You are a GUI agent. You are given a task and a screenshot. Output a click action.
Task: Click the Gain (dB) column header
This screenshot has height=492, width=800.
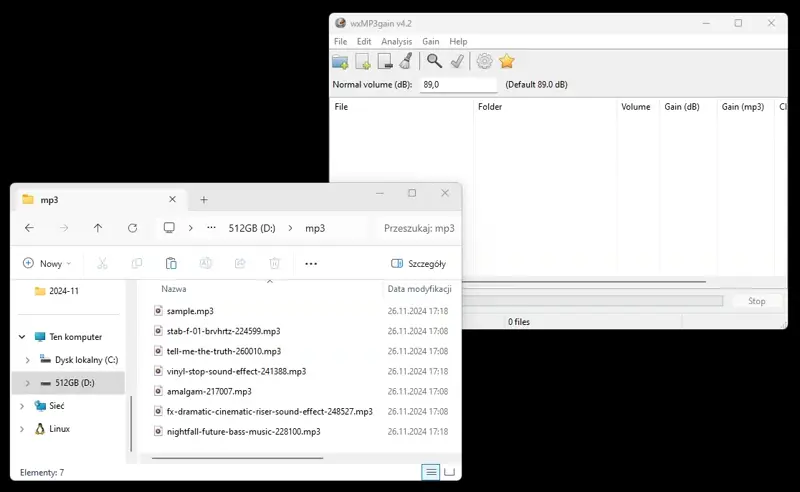point(688,107)
